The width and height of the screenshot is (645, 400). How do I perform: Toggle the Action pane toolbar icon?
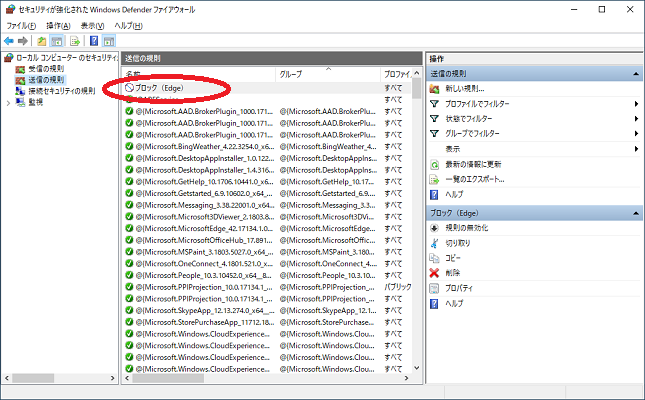tap(109, 41)
